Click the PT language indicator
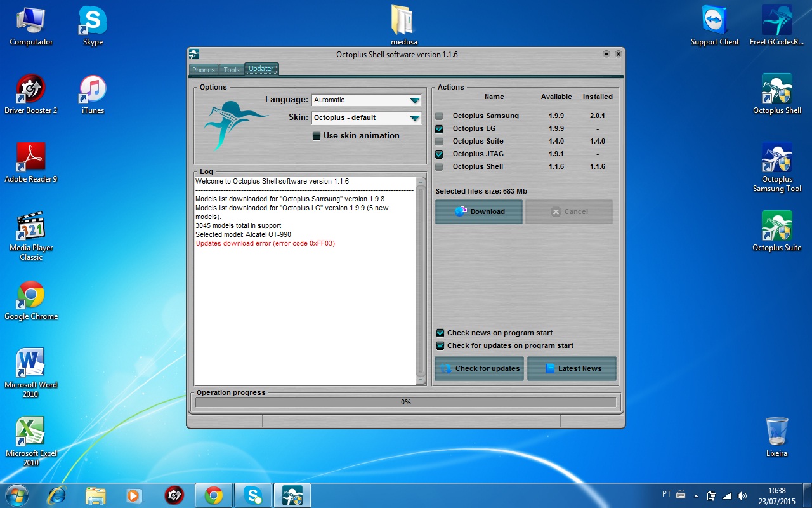812x508 pixels. 667,494
